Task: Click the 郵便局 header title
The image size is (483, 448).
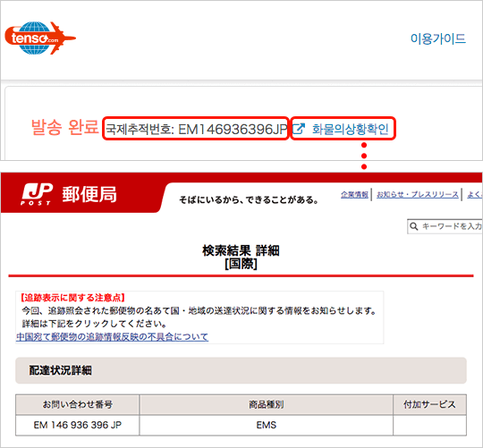Action: (x=89, y=194)
